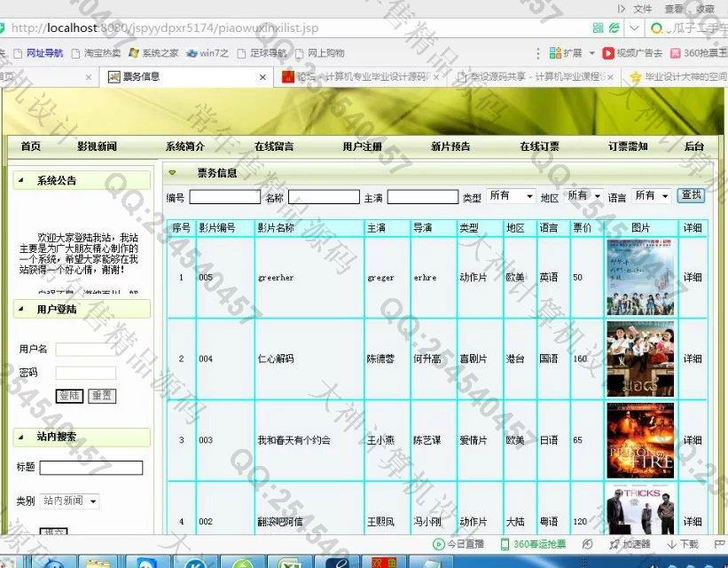Screen dimensions: 728x568
Task: Open the win7之 bookmark icon
Action: (x=192, y=53)
